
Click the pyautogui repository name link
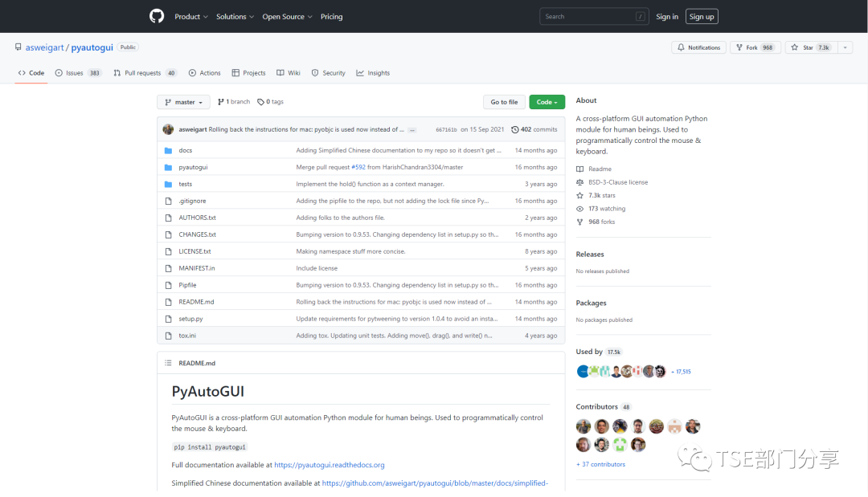coord(92,47)
